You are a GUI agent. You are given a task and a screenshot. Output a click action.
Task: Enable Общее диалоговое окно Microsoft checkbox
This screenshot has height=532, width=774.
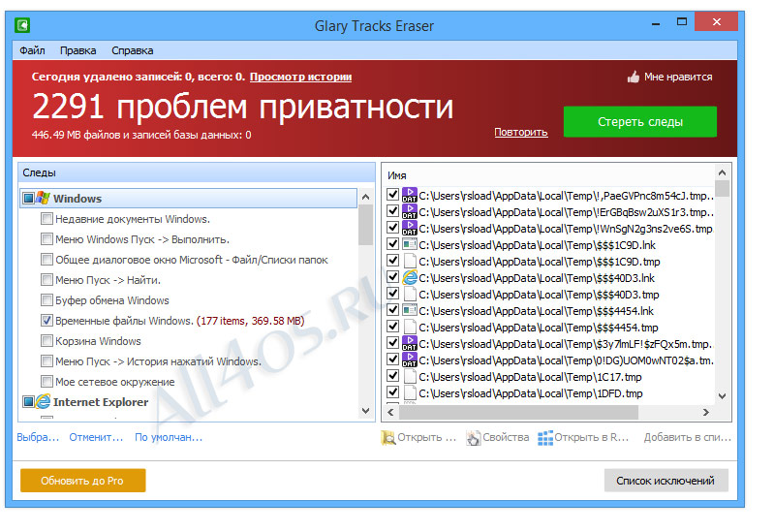46,260
